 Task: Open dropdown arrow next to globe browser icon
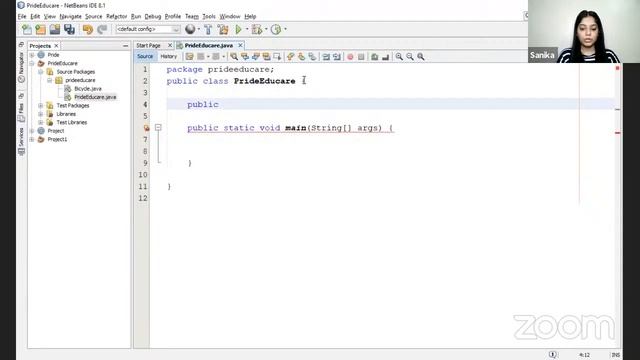(199, 29)
